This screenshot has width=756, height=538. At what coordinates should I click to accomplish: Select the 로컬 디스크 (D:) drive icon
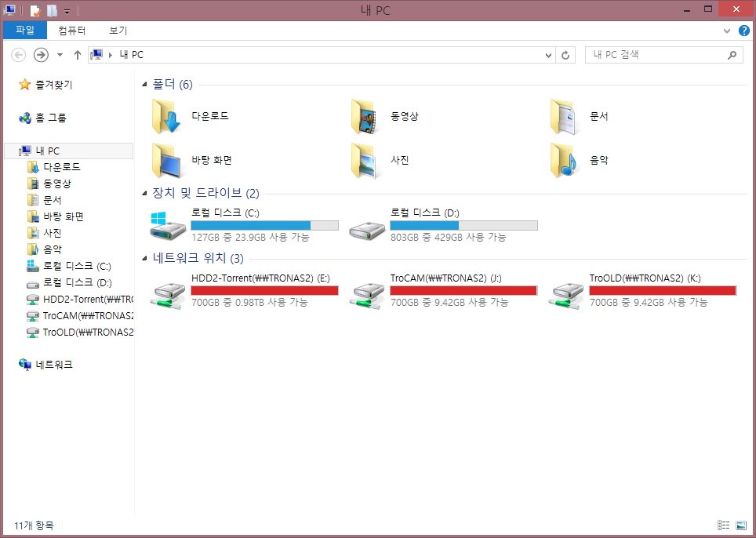click(x=366, y=230)
